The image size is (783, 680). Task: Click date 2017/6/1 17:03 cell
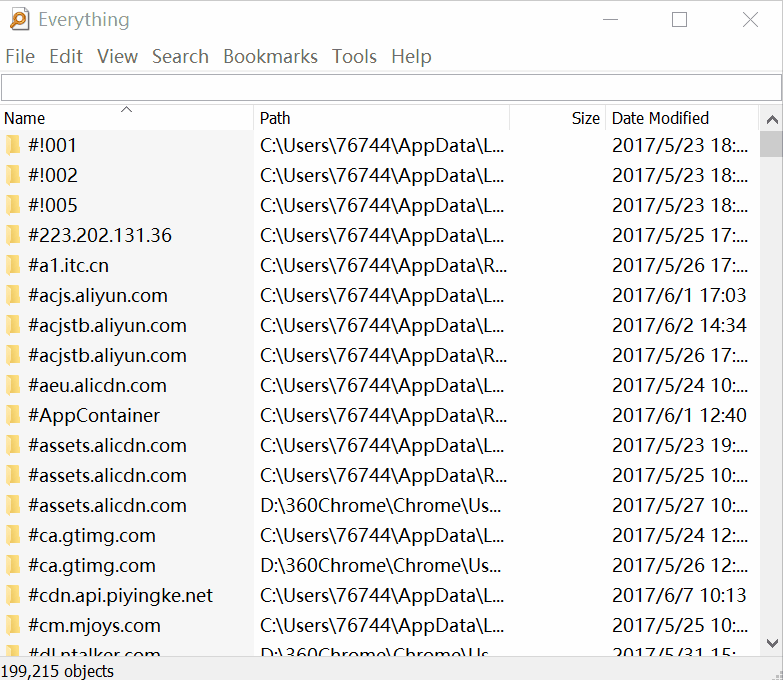(x=679, y=295)
